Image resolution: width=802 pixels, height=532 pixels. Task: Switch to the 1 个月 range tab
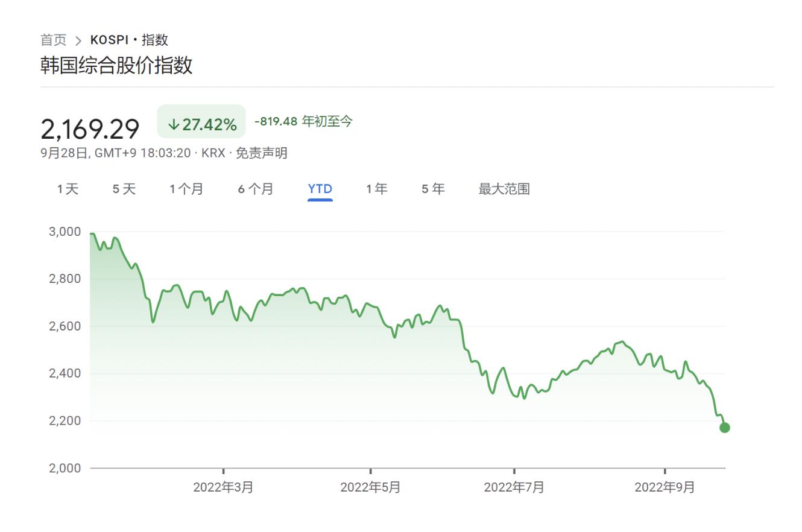click(x=186, y=189)
